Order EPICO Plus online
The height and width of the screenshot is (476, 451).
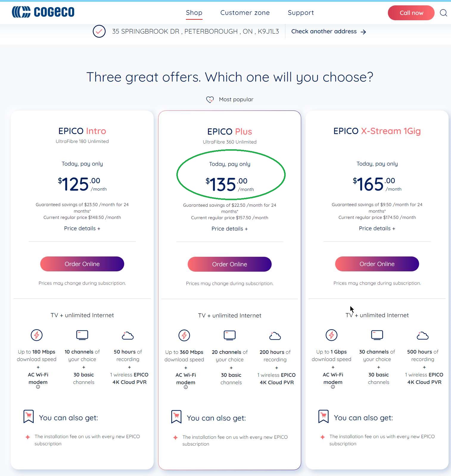230,264
